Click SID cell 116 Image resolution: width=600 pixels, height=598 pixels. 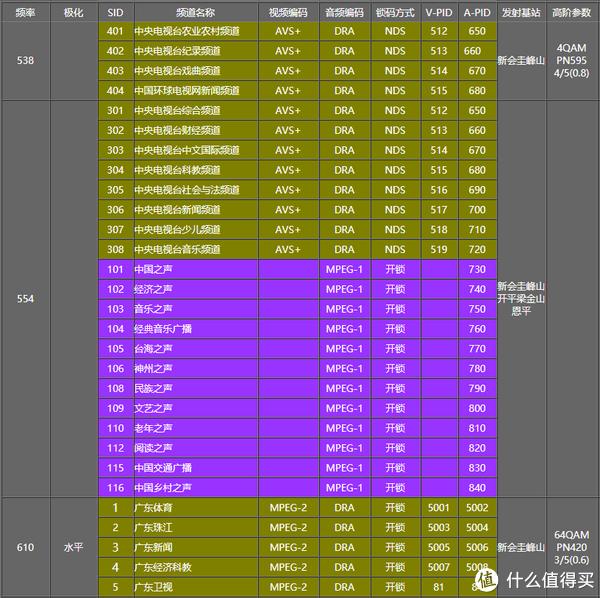pyautogui.click(x=115, y=488)
